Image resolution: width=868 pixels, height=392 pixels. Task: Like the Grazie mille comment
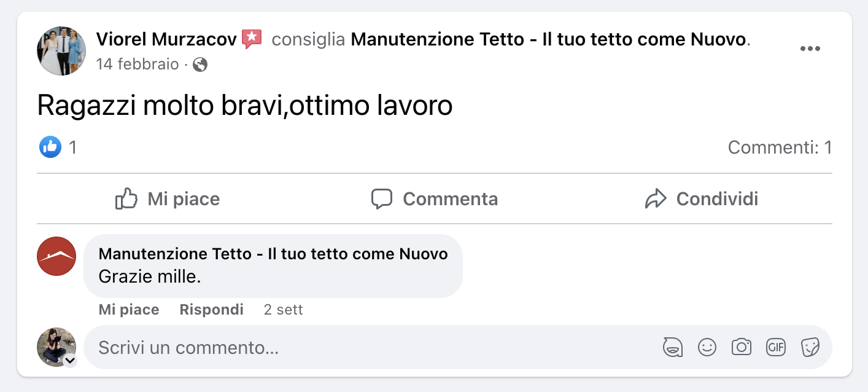point(129,310)
